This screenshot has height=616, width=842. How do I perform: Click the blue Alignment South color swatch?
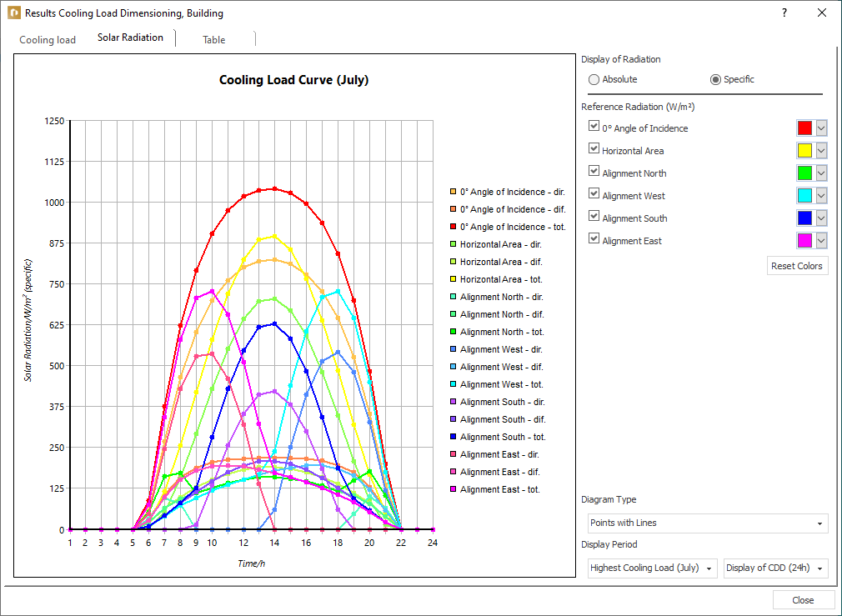805,218
